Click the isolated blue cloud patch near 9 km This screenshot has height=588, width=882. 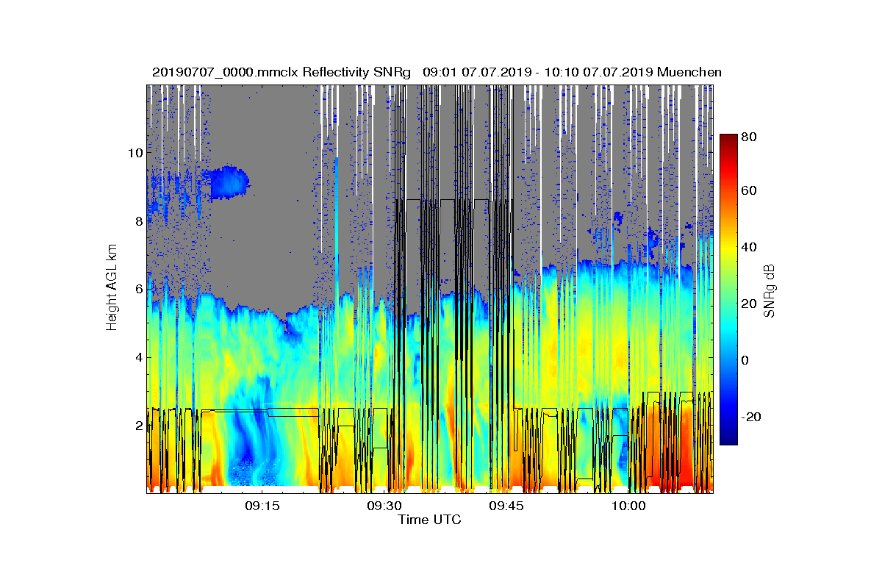click(230, 182)
